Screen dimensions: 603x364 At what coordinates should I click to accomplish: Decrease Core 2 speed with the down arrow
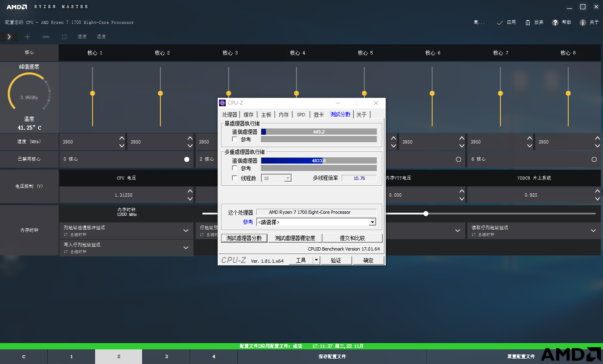pos(190,146)
